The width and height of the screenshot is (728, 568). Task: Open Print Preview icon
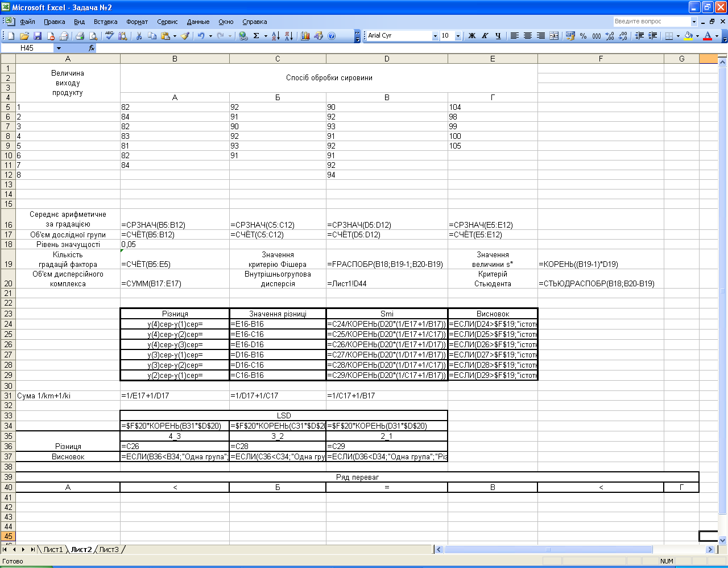(x=93, y=36)
